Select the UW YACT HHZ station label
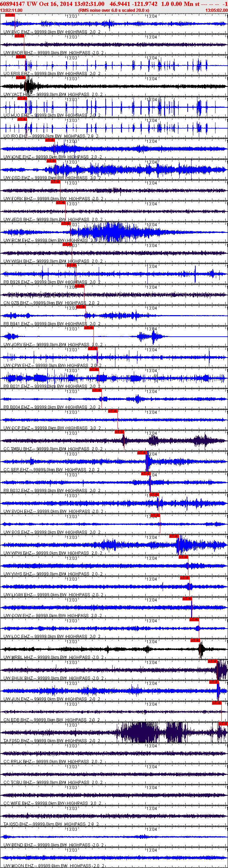The height and width of the screenshot is (868, 228). click(x=17, y=95)
